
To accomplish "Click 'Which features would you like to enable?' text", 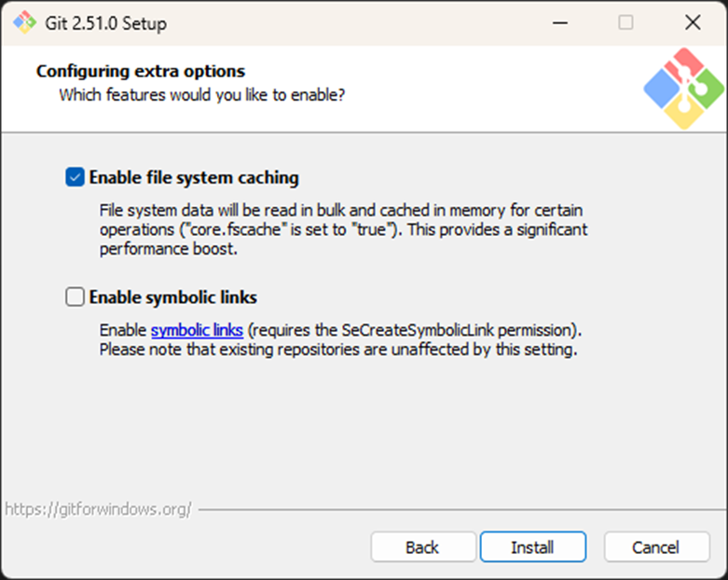I will pyautogui.click(x=202, y=94).
